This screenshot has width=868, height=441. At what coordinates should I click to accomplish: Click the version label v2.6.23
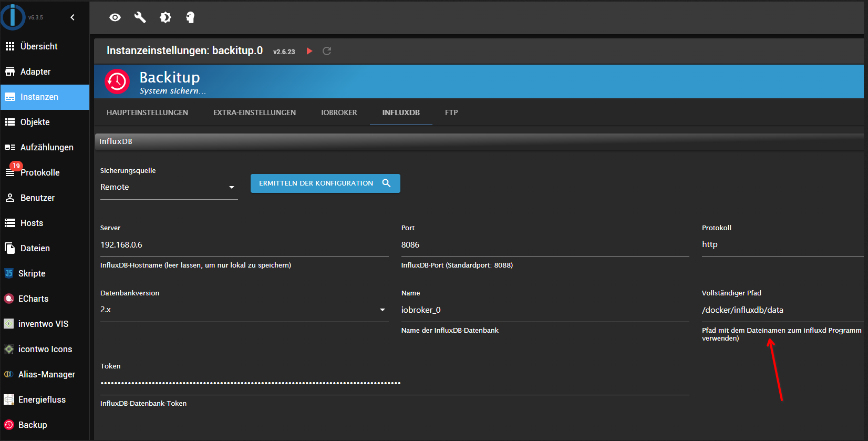[284, 52]
